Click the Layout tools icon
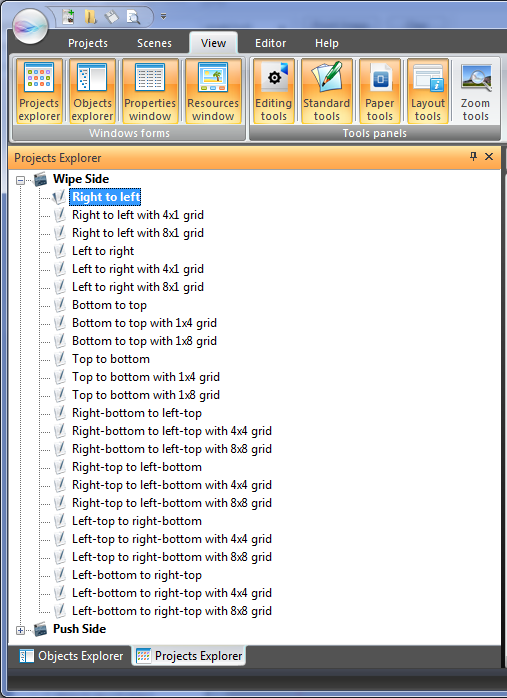Viewport: 507px width, 698px height. point(428,78)
